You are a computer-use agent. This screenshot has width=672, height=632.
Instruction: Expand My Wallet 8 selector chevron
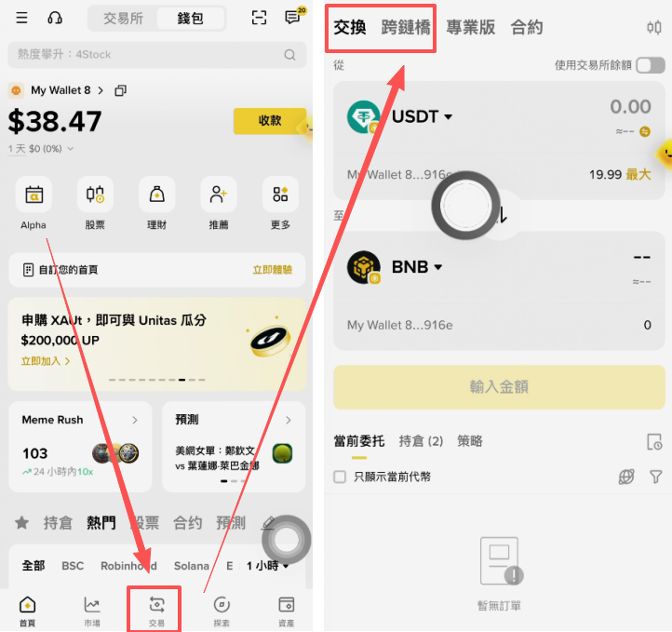click(101, 90)
